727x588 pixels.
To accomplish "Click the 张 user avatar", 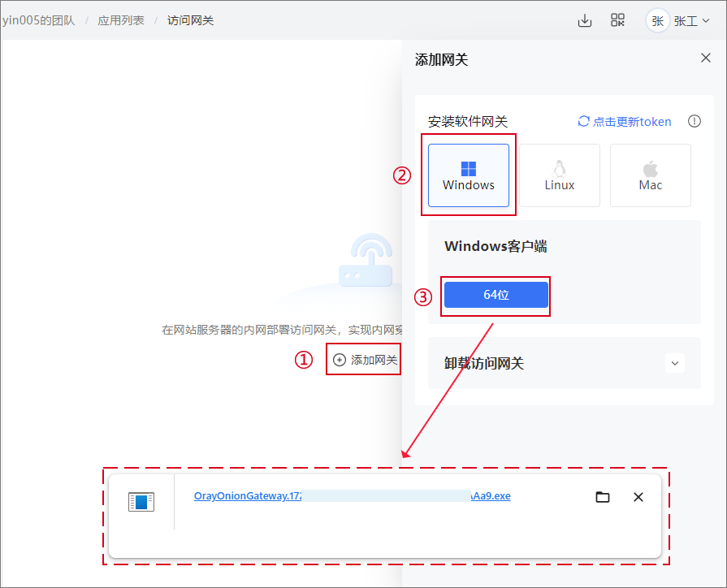I will (657, 21).
